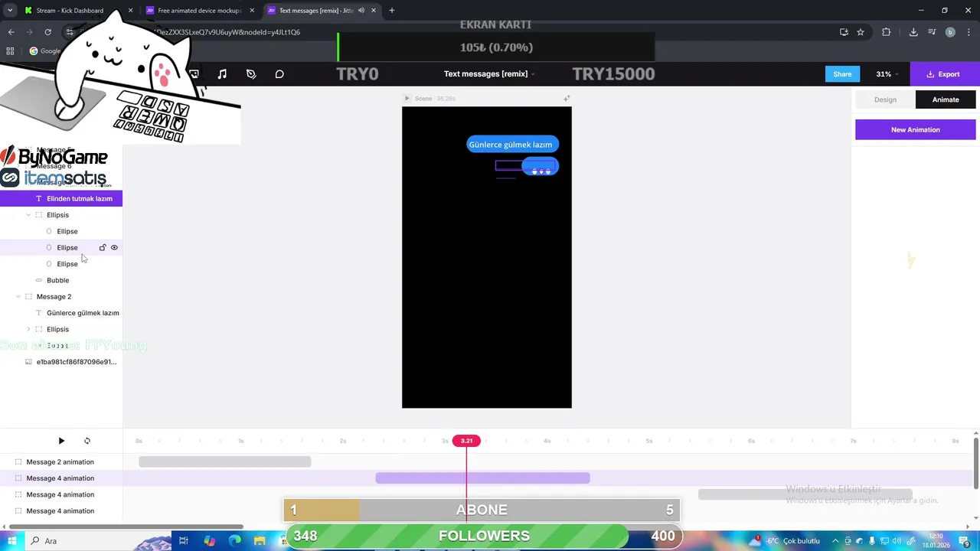This screenshot has height=551, width=980.
Task: Open the Chrome extensions puzzle icon
Action: pos(887,32)
